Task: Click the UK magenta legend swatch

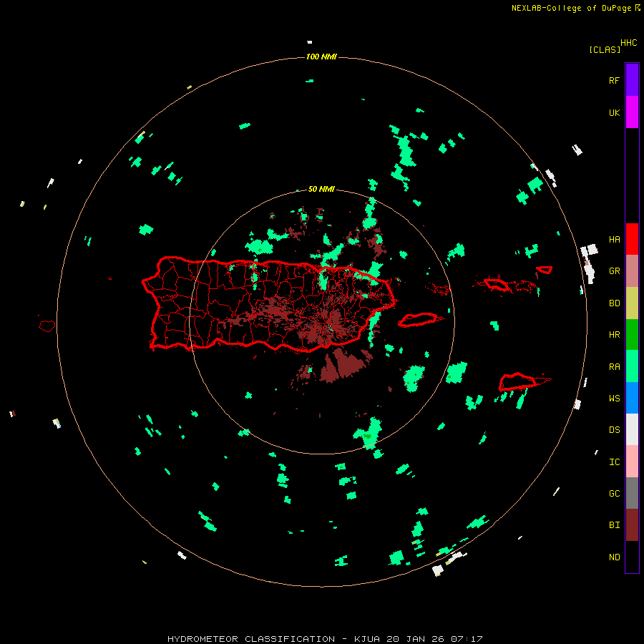Action: point(632,112)
